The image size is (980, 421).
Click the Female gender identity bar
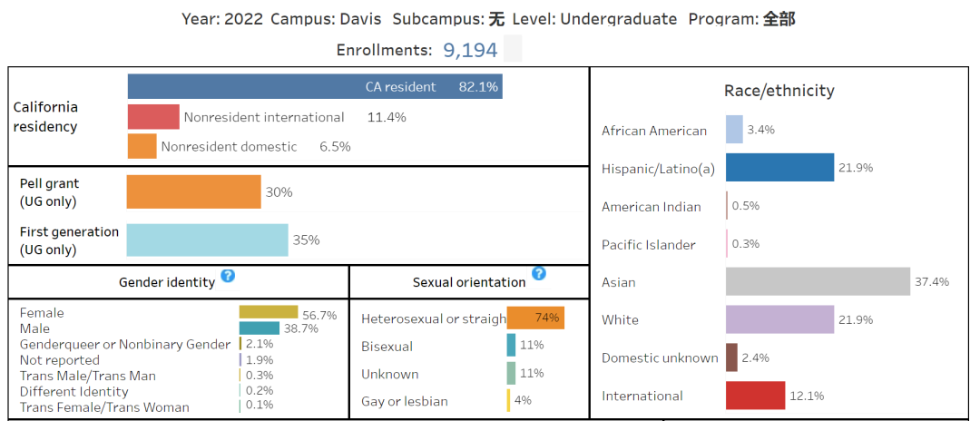269,312
